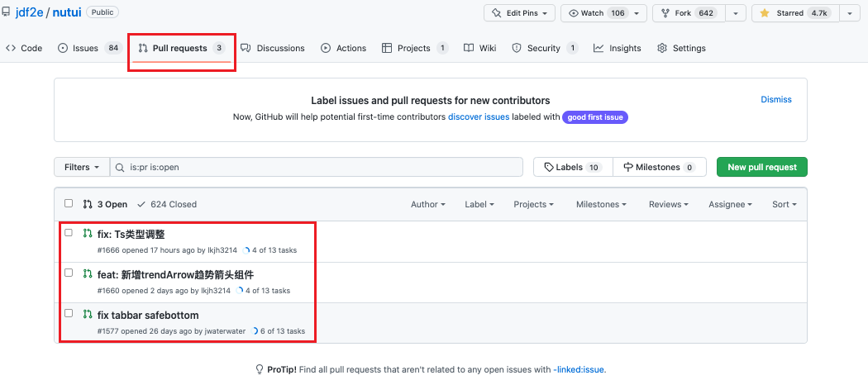
Task: Switch to the Issues tab
Action: [x=78, y=48]
